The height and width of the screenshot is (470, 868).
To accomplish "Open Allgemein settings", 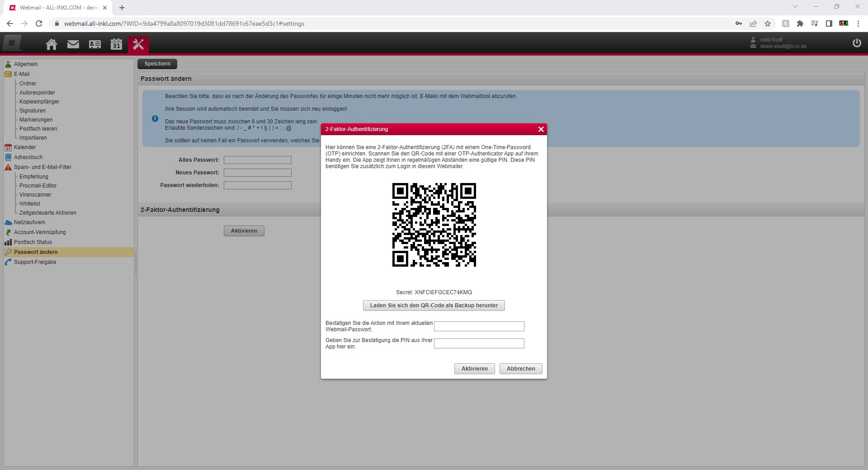I will tap(26, 64).
